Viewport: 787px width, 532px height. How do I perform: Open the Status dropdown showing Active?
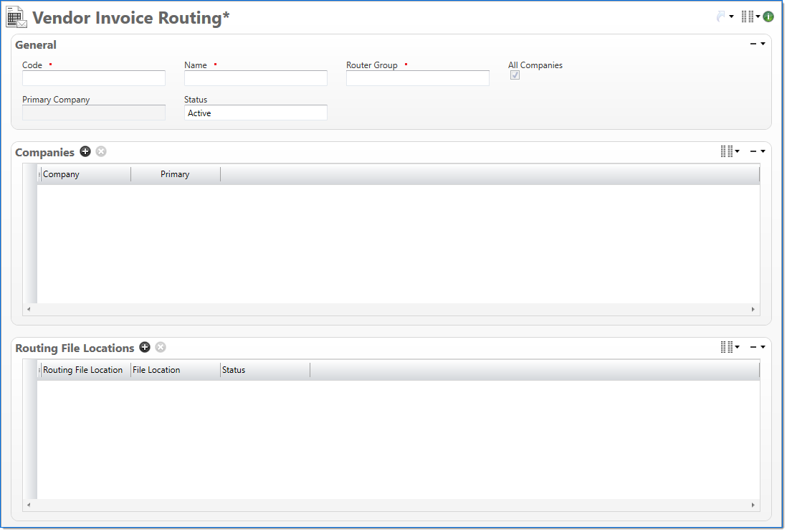(x=255, y=113)
